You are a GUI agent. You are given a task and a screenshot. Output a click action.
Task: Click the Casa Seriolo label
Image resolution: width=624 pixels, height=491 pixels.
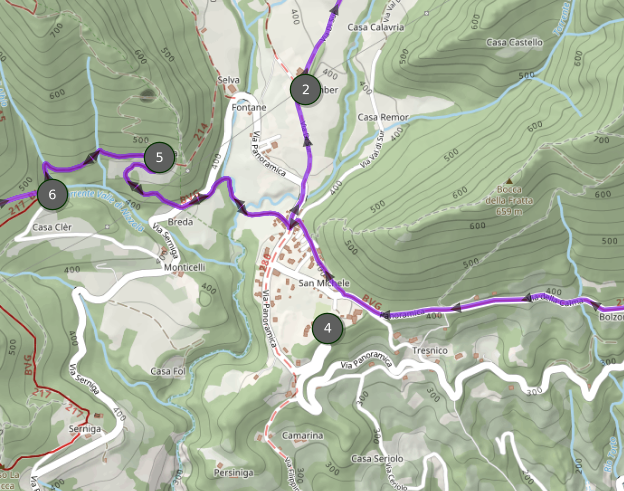[x=377, y=459]
